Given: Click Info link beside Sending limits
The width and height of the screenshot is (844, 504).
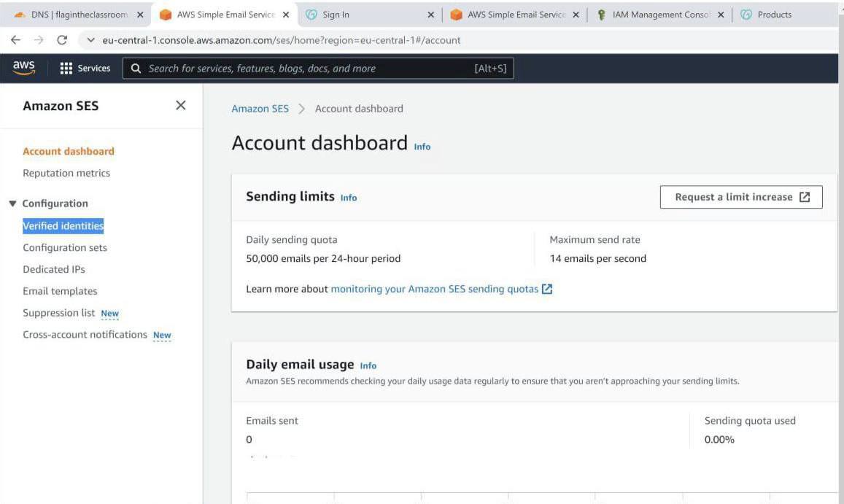Looking at the screenshot, I should tap(348, 198).
